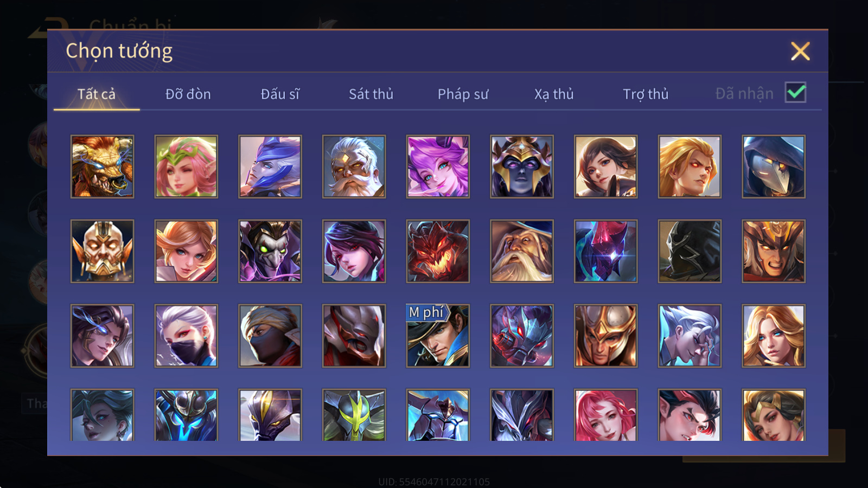Screen dimensions: 868x488
Task: Open the 'Sát thủ' tab
Action: coord(371,94)
